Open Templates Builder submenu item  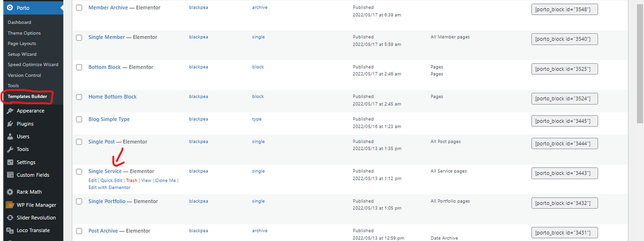[x=27, y=97]
